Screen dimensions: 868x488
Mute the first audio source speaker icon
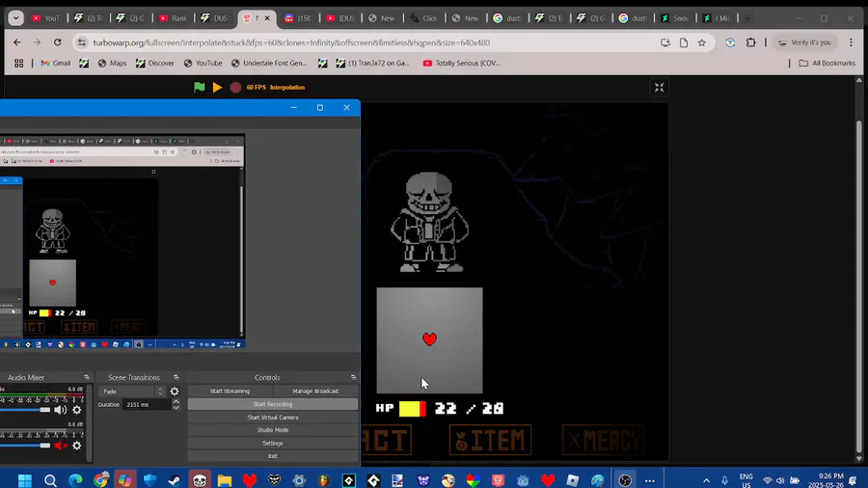click(61, 410)
